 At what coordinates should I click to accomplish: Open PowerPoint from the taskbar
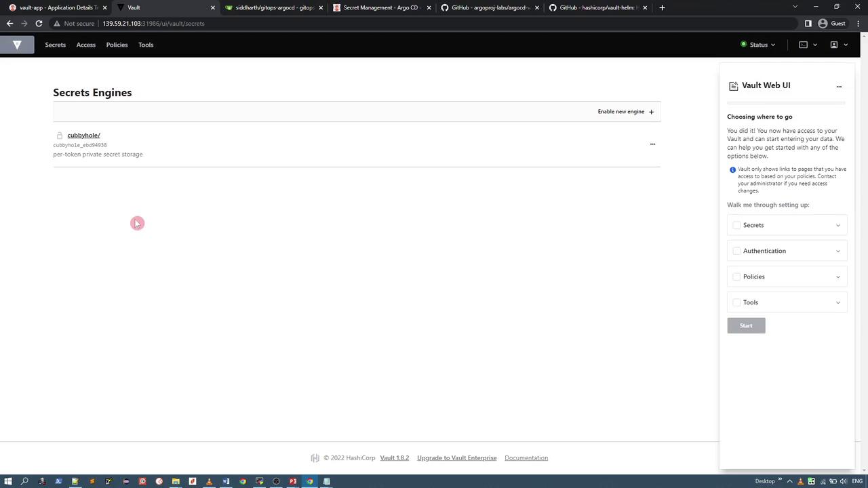pos(293,481)
